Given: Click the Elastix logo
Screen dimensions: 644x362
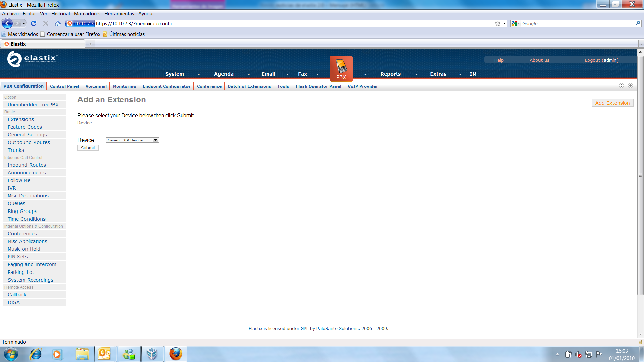Looking at the screenshot, I should pos(32,59).
